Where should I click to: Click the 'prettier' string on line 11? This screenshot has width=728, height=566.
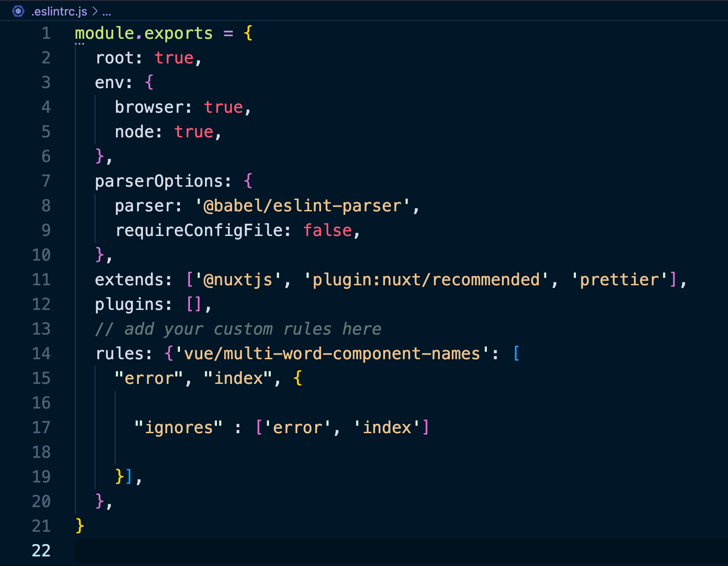point(619,279)
